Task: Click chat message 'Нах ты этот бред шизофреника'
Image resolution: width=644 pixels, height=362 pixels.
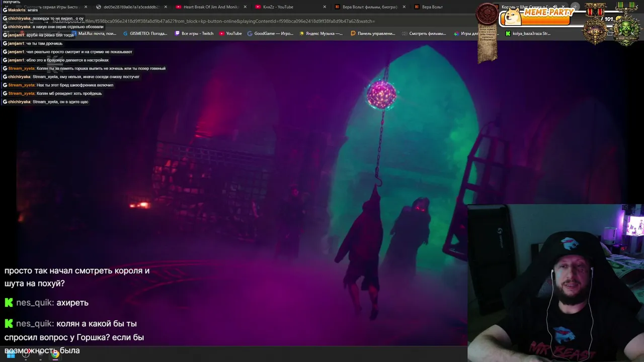Action: click(58, 85)
